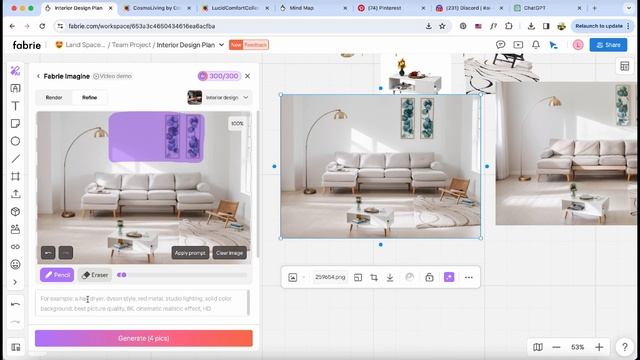Viewport: 640px width, 360px height.
Task: Open the 3D cube tool
Action: [16, 211]
